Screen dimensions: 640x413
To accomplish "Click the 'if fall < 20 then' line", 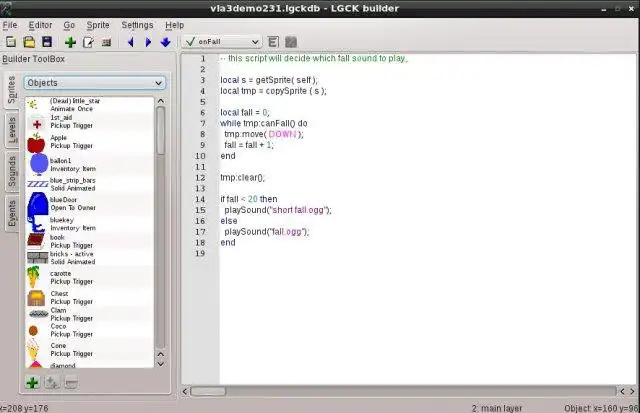I will 249,199.
